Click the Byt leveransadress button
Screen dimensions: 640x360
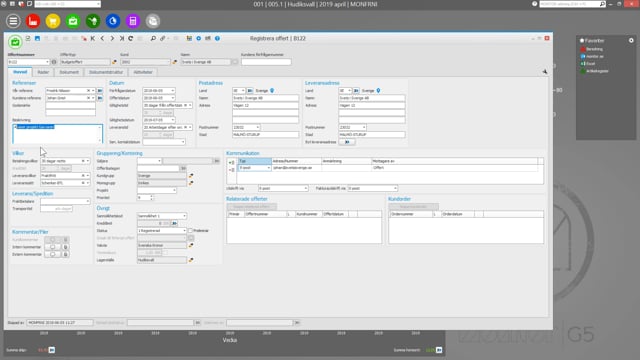coord(347,142)
